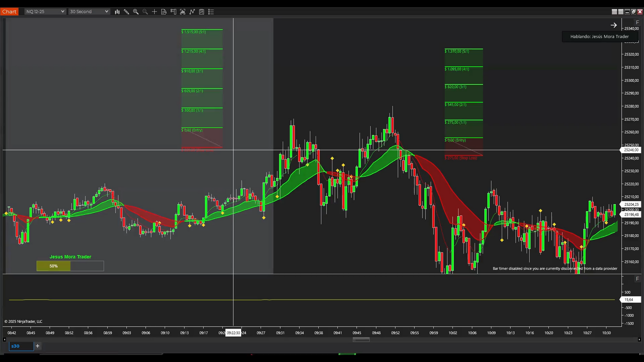Open the NQ 12-25 instrument dropdown
This screenshot has width=644, height=362.
click(45, 12)
